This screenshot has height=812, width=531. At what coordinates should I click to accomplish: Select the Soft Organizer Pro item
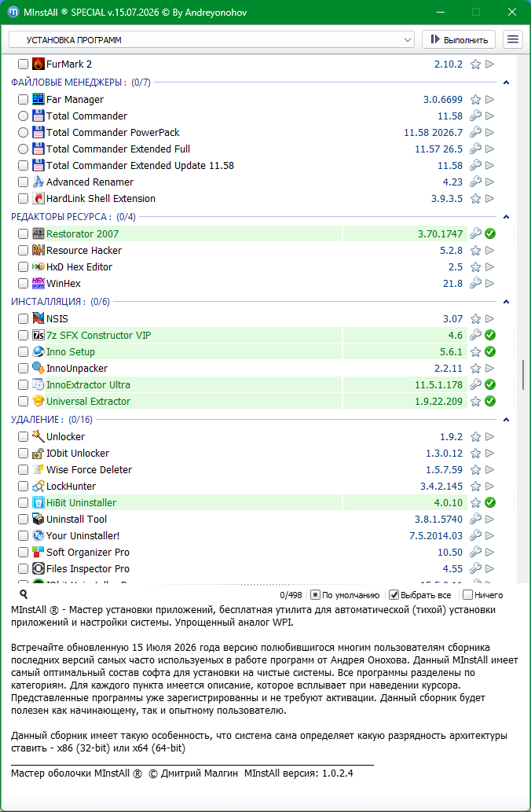(88, 553)
